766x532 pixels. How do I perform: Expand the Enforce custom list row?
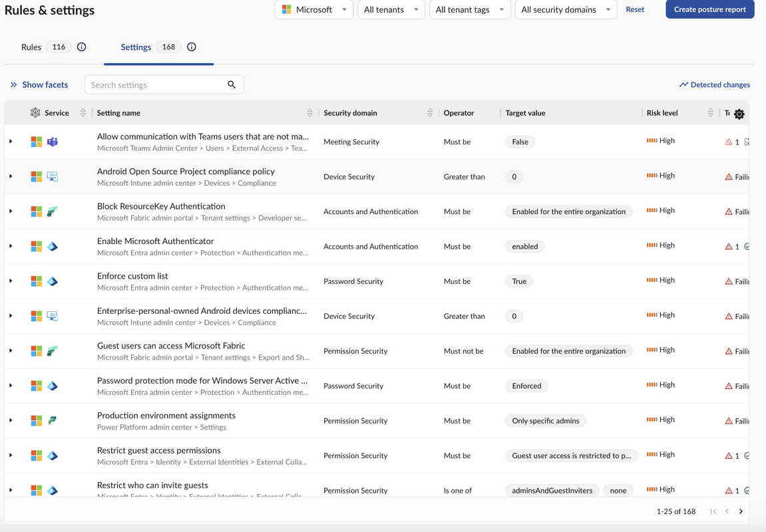(x=11, y=281)
